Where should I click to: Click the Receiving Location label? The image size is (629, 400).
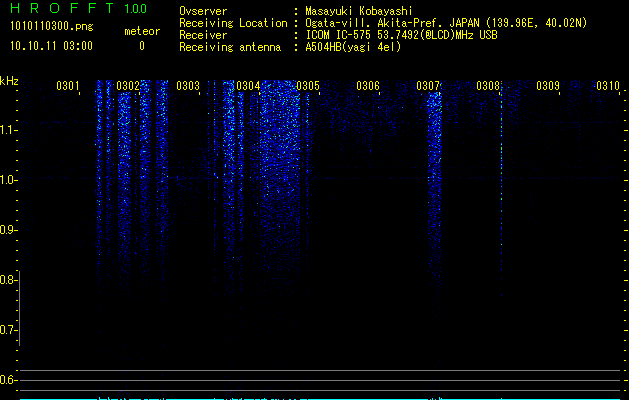pos(233,23)
